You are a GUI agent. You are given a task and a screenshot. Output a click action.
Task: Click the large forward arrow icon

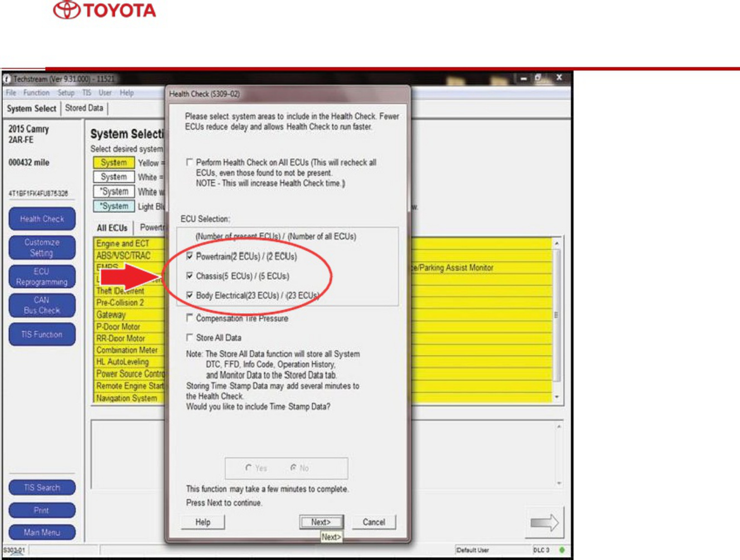pyautogui.click(x=544, y=523)
